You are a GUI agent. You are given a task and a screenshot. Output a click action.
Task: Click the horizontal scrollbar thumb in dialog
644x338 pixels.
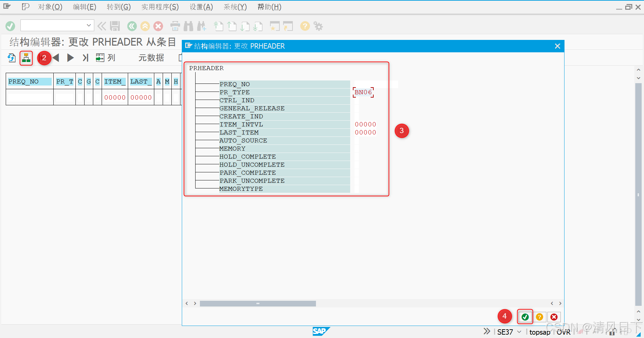click(258, 303)
